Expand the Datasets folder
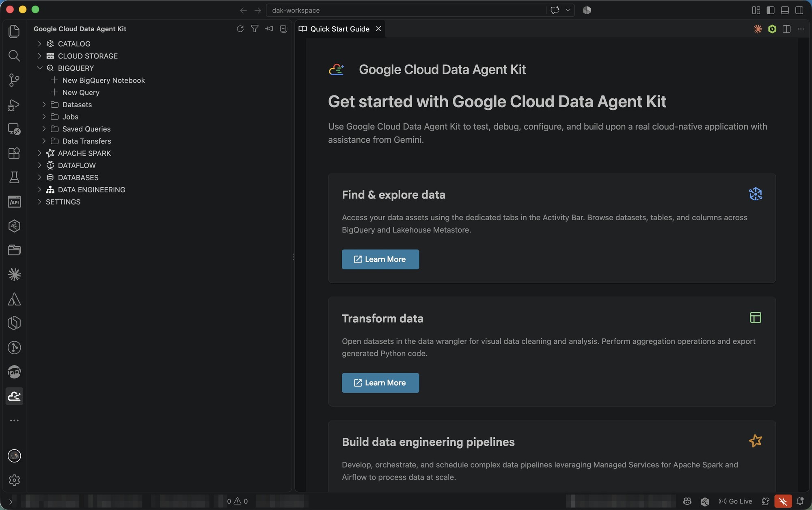812x510 pixels. tap(44, 104)
